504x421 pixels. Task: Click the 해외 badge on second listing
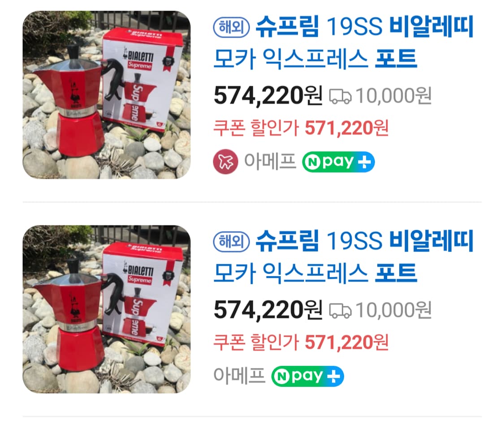tap(232, 241)
